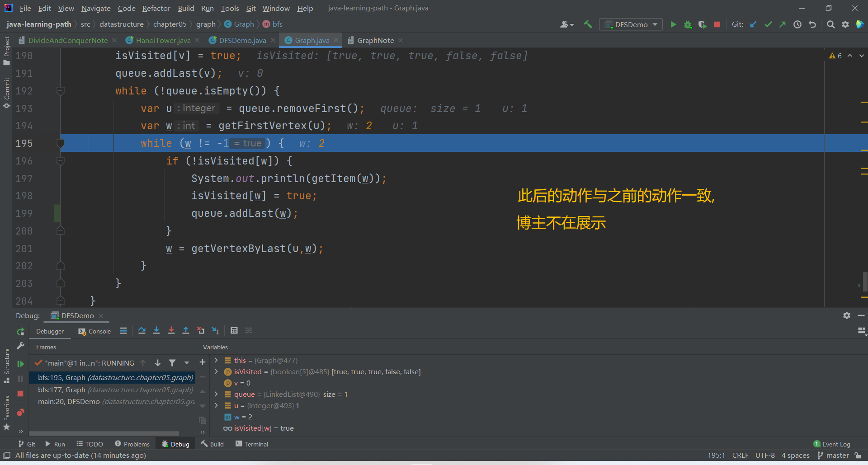Open Terminal tool window
Image resolution: width=868 pixels, height=465 pixels.
point(252,444)
